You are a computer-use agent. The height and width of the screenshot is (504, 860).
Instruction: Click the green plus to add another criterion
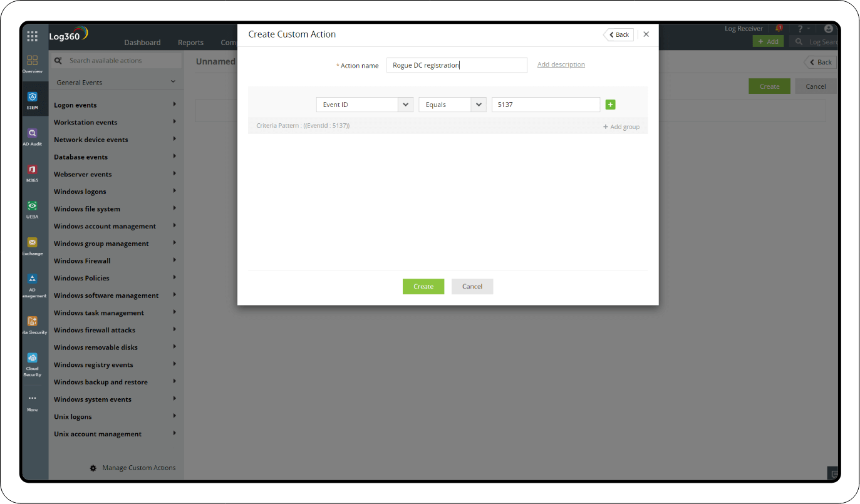click(611, 105)
